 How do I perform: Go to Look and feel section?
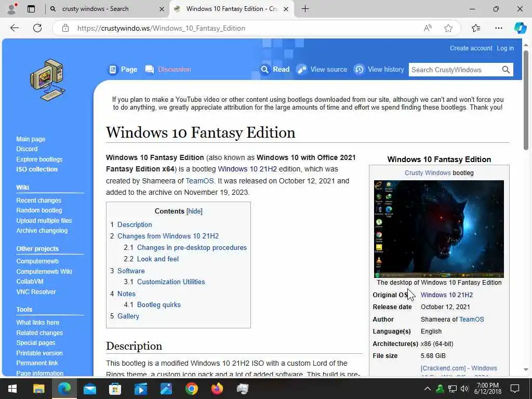click(158, 259)
